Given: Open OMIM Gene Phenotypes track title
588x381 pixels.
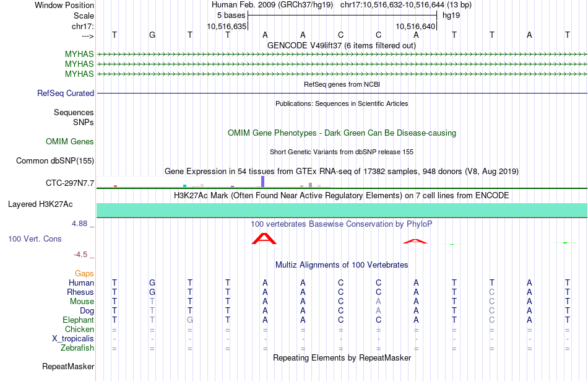Looking at the screenshot, I should click(x=342, y=133).
